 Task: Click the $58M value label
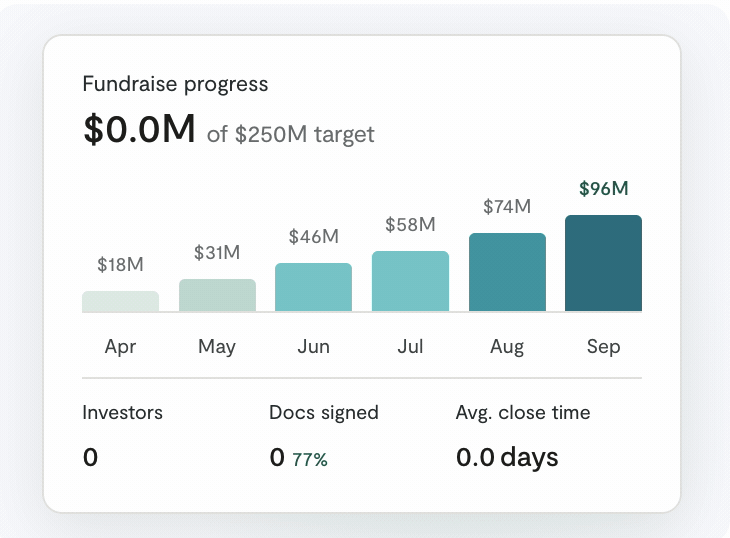click(410, 225)
